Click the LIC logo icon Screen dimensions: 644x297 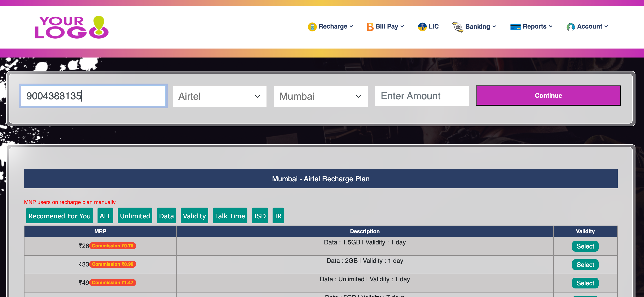click(422, 27)
